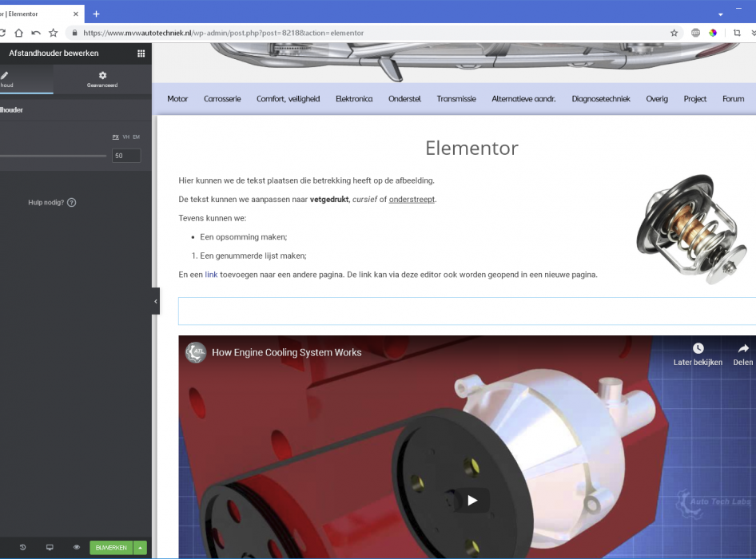Select the PX unit for spacing

pyautogui.click(x=116, y=137)
